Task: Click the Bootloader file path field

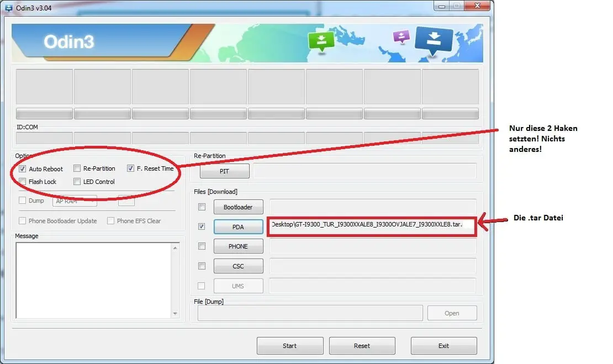Action: (x=373, y=207)
